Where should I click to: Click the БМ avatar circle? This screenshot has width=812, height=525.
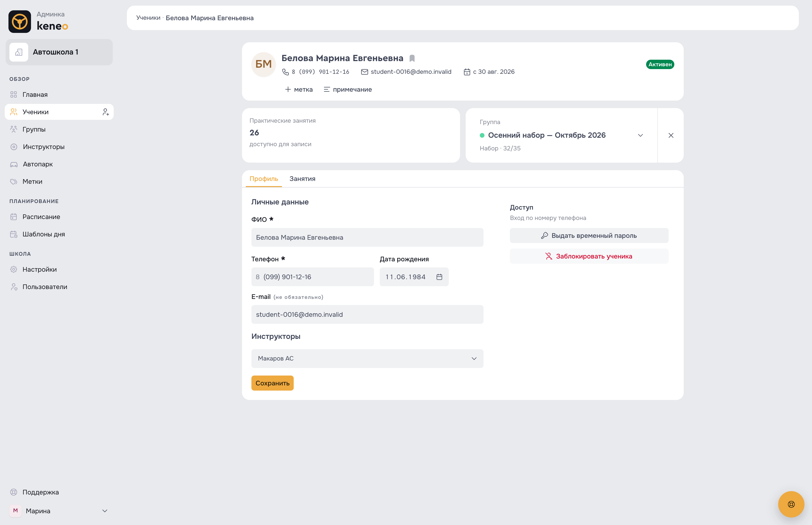[x=263, y=64]
